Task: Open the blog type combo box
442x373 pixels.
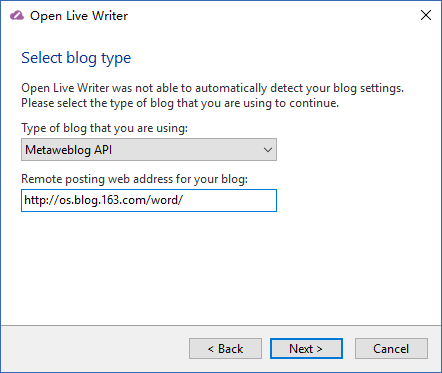Action: pos(149,150)
